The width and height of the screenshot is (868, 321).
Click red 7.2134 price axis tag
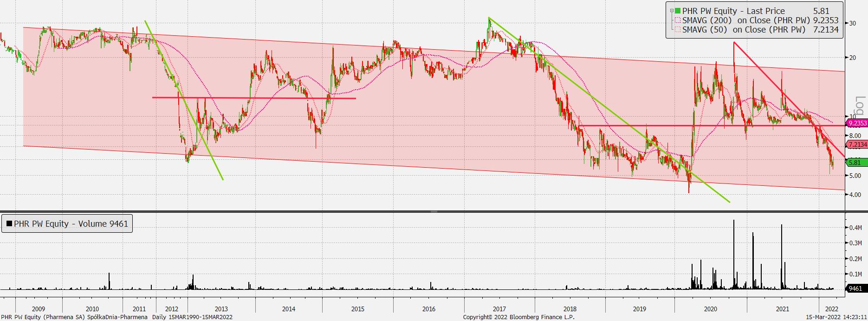[856, 144]
